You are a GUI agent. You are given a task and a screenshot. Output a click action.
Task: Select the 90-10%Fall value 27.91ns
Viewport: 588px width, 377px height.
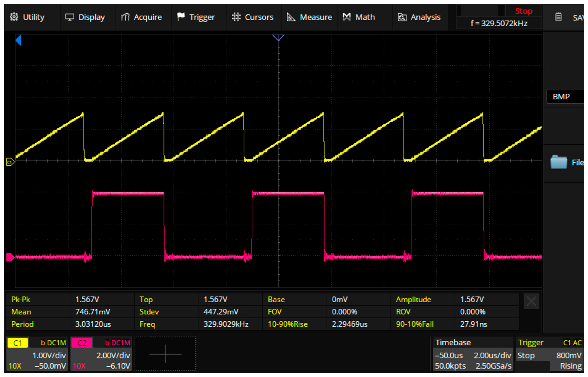473,324
